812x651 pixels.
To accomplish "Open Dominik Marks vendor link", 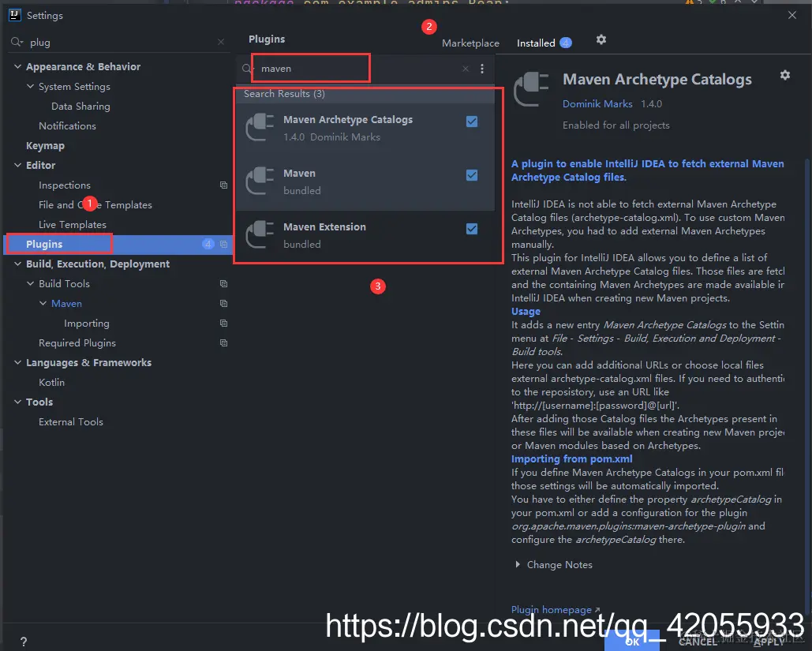I will pyautogui.click(x=597, y=103).
